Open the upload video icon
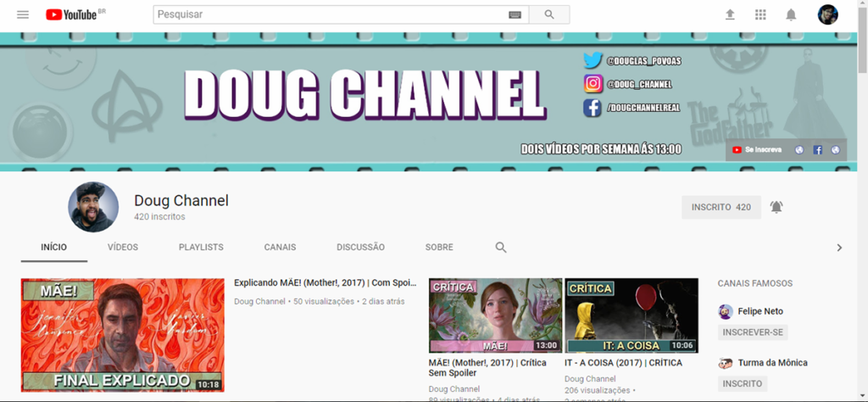The width and height of the screenshot is (868, 402). click(x=730, y=15)
